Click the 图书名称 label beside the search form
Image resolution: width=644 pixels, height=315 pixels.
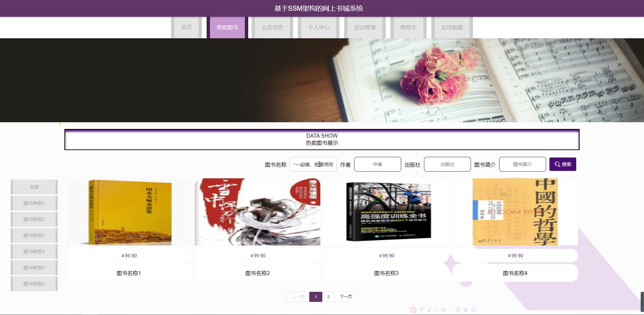[x=276, y=165]
